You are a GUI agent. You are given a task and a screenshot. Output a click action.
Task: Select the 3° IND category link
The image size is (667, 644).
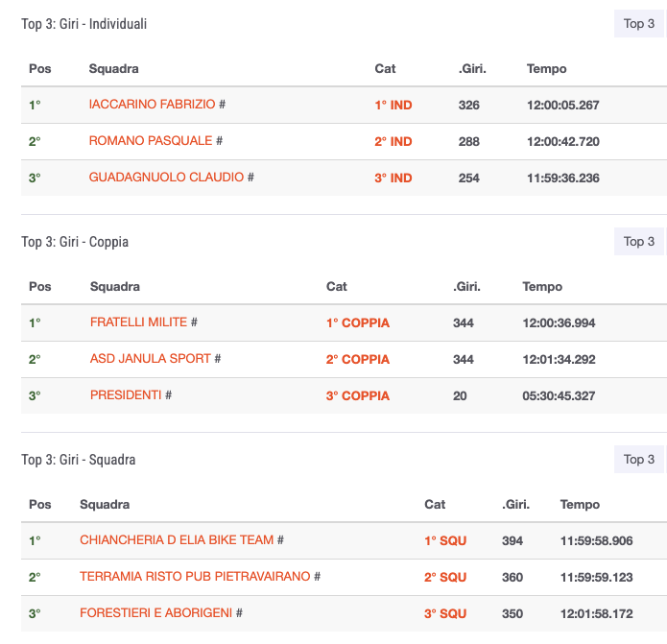coord(393,179)
